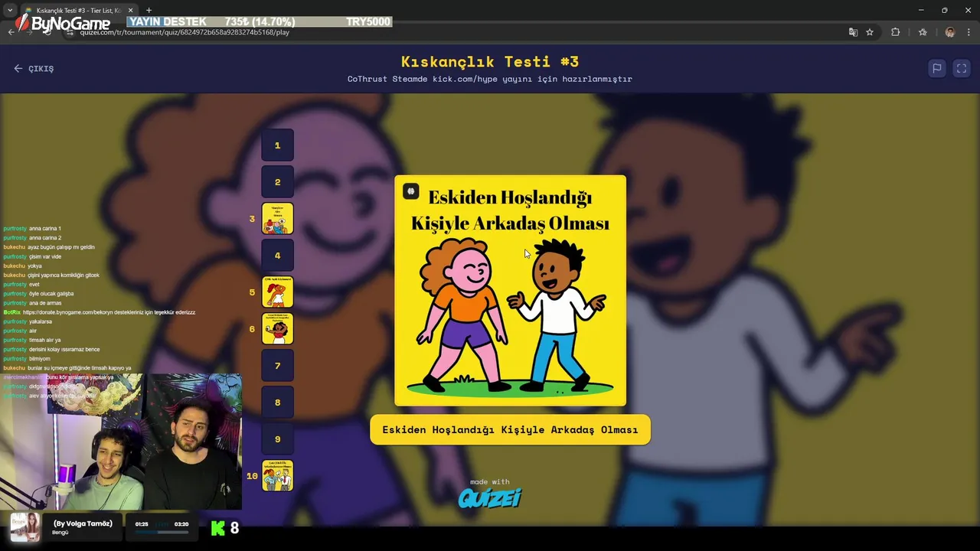Open the bookmarks star-list icon
The height and width of the screenshot is (551, 980).
pyautogui.click(x=923, y=32)
